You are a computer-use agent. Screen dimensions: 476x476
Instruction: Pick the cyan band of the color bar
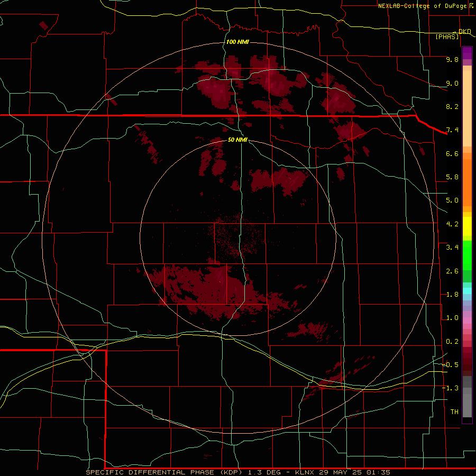click(x=467, y=291)
